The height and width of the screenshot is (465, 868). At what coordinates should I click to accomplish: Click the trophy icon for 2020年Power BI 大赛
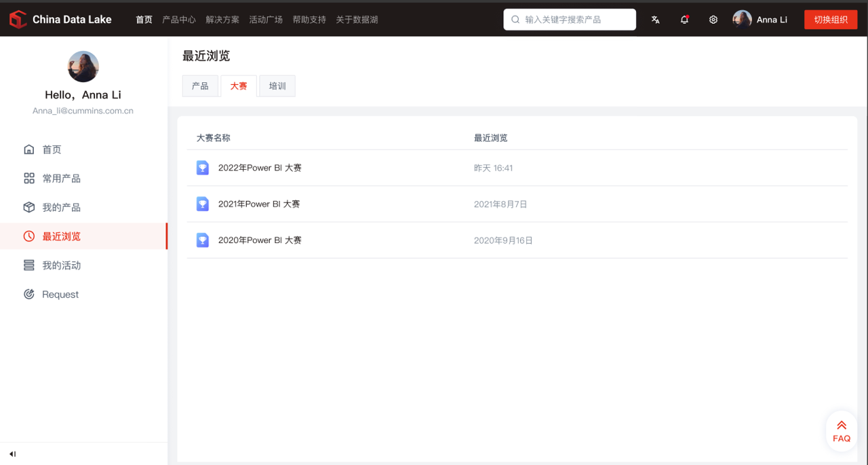[x=203, y=240]
